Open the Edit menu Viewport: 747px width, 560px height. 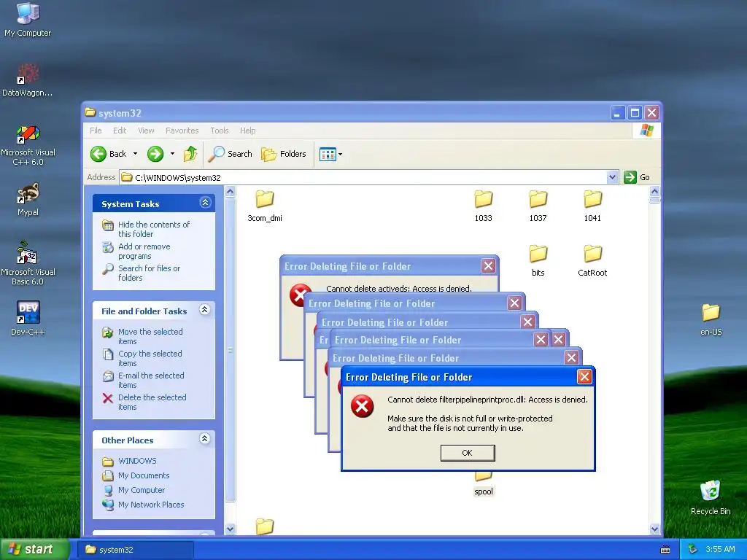120,131
